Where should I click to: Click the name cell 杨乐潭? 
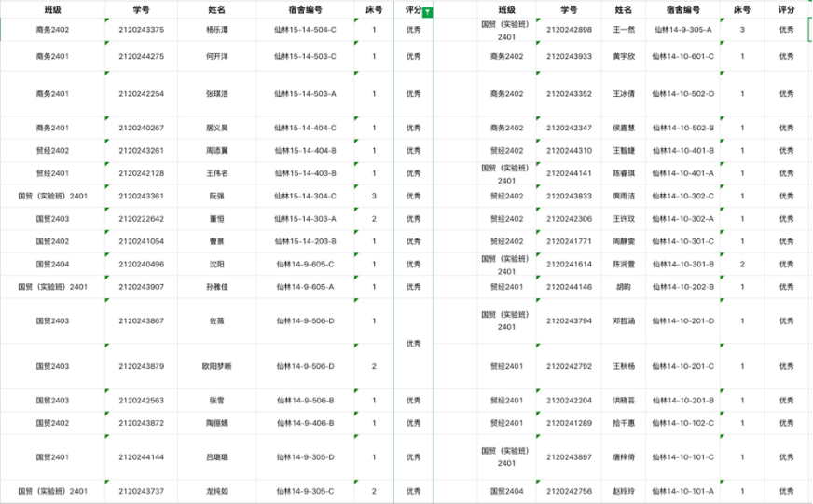pos(215,30)
